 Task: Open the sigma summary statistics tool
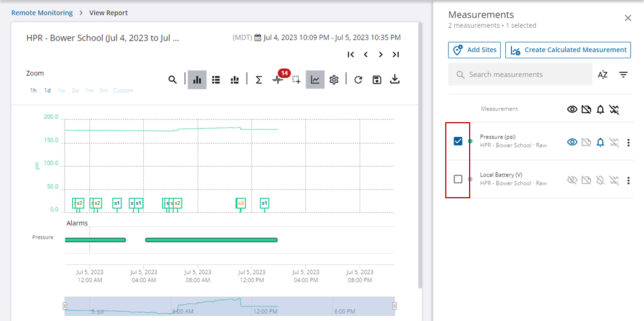(259, 80)
